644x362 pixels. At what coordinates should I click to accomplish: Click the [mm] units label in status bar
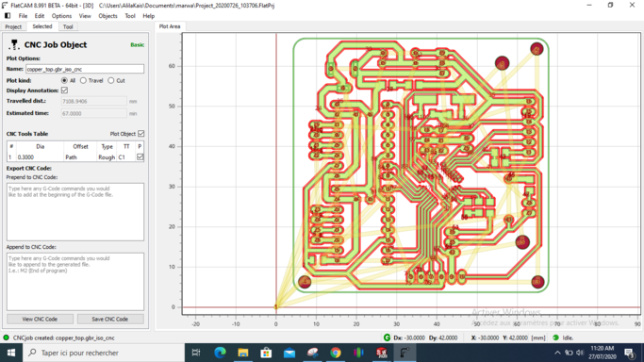pos(538,337)
